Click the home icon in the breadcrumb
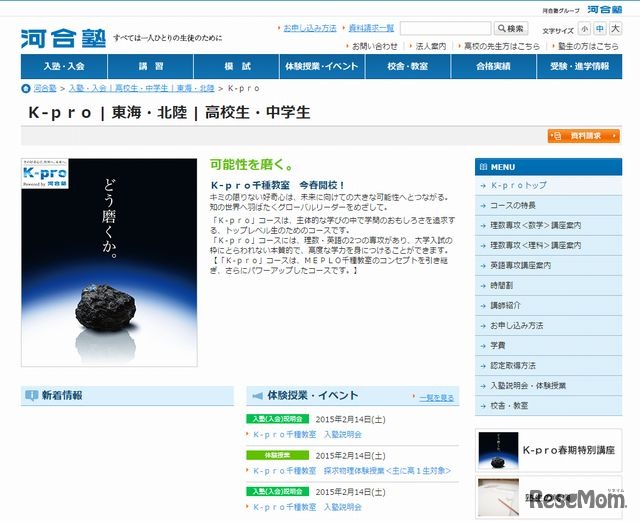Screen dimensions: 640x522 click(26, 88)
